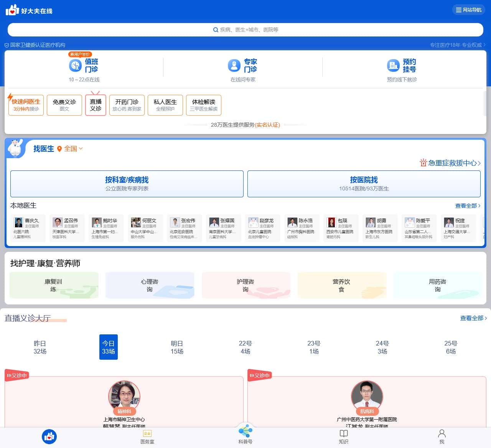Viewport: 491px width, 448px height.
Task: Click doctor 何丽文 avatar
Action: click(136, 222)
